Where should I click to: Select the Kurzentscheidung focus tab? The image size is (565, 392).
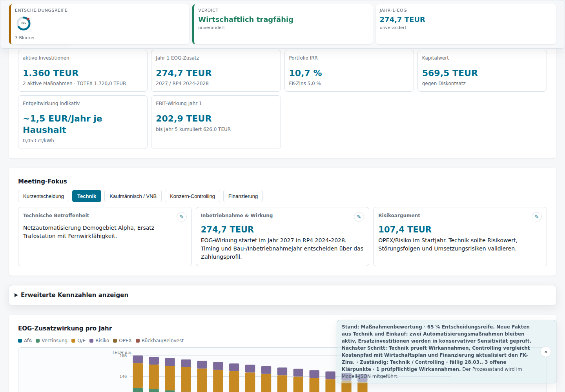tap(44, 196)
